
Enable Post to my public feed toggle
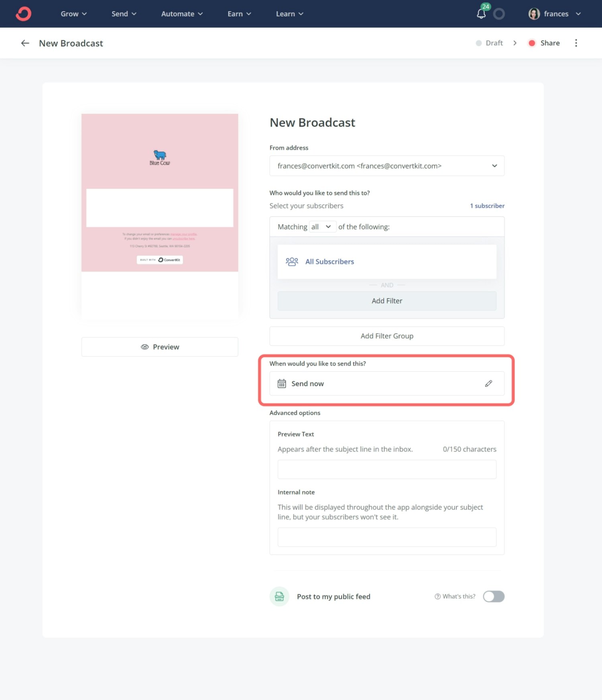[x=493, y=596]
